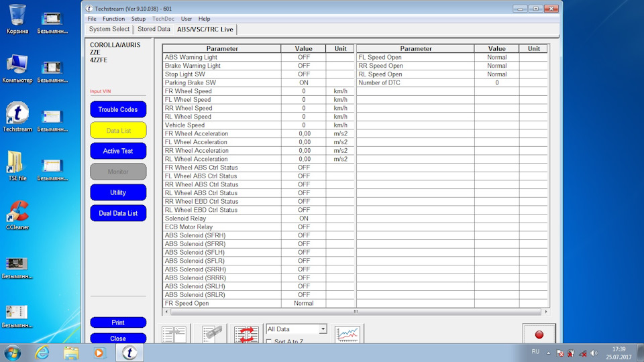Viewport: 644px width, 362px height.
Task: Click the grey Monitor button
Action: [x=118, y=172]
